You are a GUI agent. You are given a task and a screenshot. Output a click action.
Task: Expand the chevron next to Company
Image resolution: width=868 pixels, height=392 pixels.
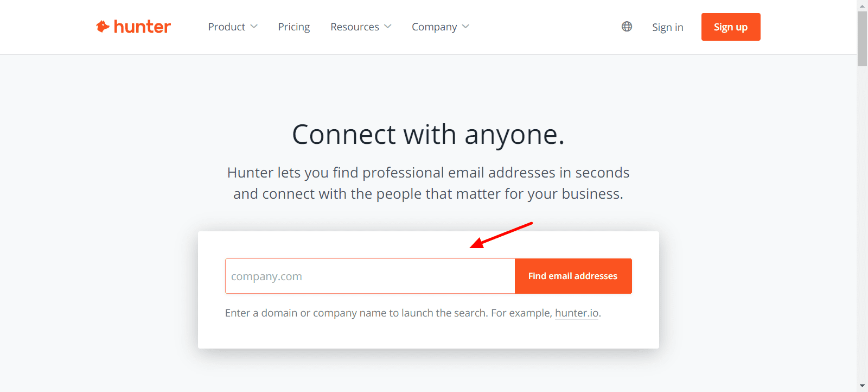(465, 27)
